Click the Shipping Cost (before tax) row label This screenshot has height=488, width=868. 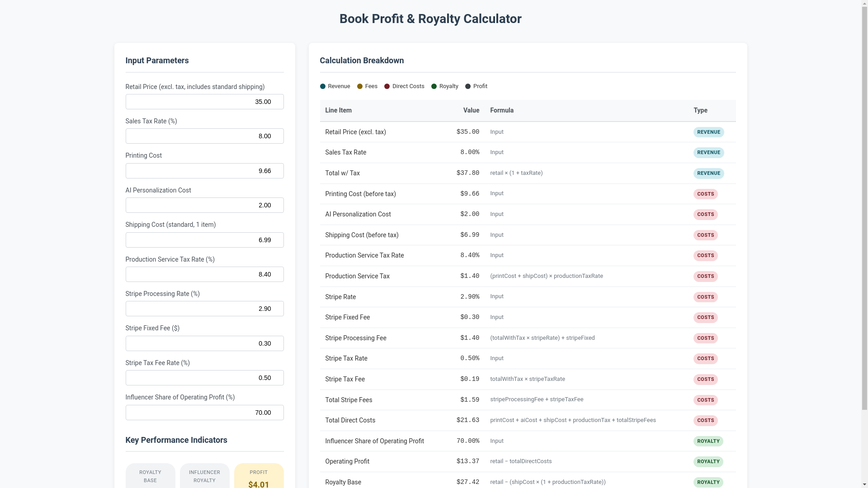coord(362,235)
